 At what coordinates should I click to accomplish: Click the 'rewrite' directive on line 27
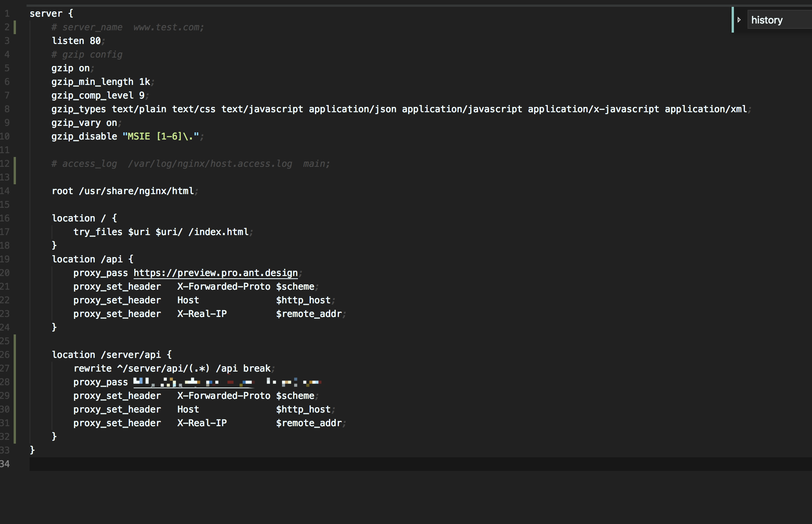click(x=92, y=369)
